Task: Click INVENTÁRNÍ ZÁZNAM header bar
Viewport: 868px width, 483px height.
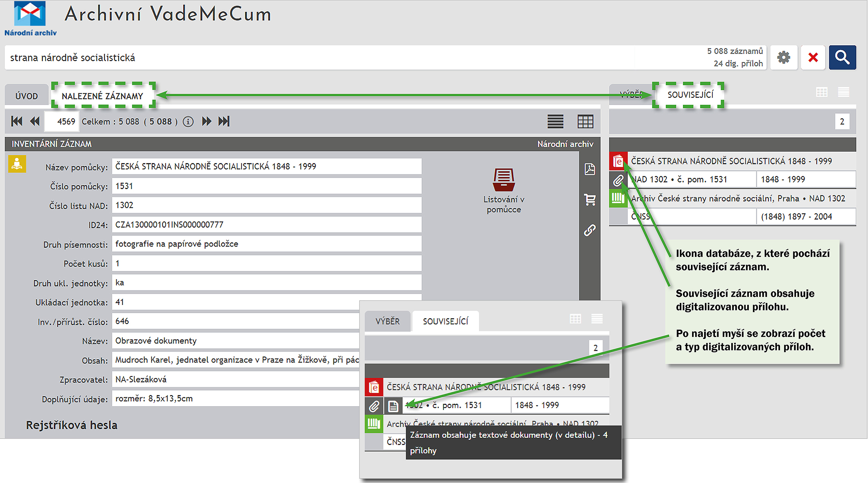Action: pyautogui.click(x=303, y=144)
